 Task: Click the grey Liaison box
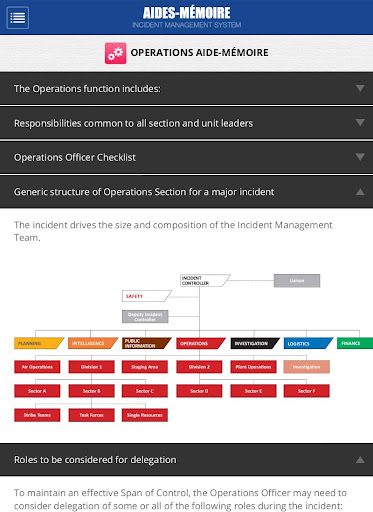point(297,281)
